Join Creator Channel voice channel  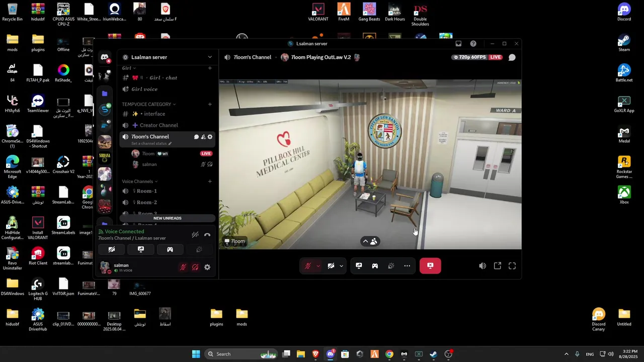[168, 125]
